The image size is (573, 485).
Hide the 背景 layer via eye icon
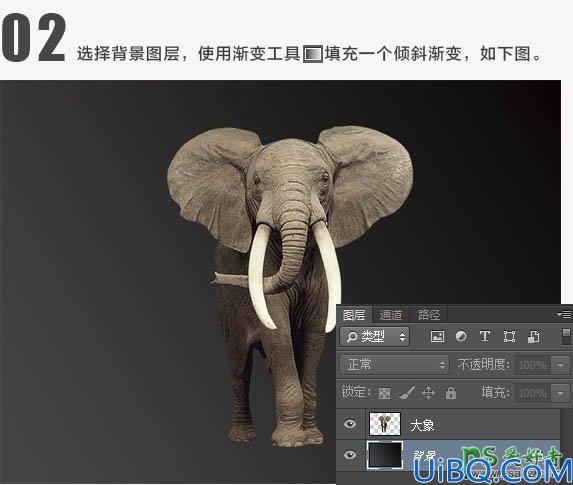350,455
